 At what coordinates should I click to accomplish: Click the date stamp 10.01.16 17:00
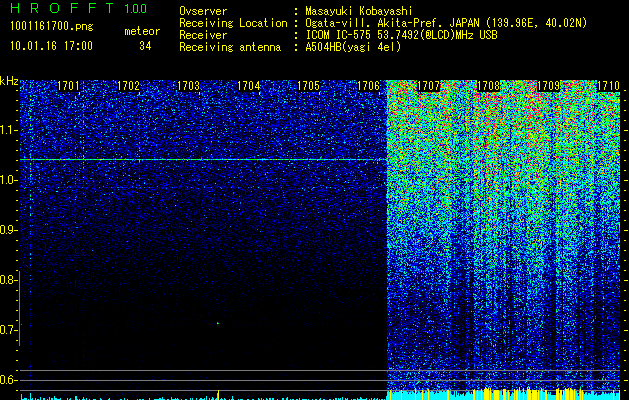click(51, 46)
